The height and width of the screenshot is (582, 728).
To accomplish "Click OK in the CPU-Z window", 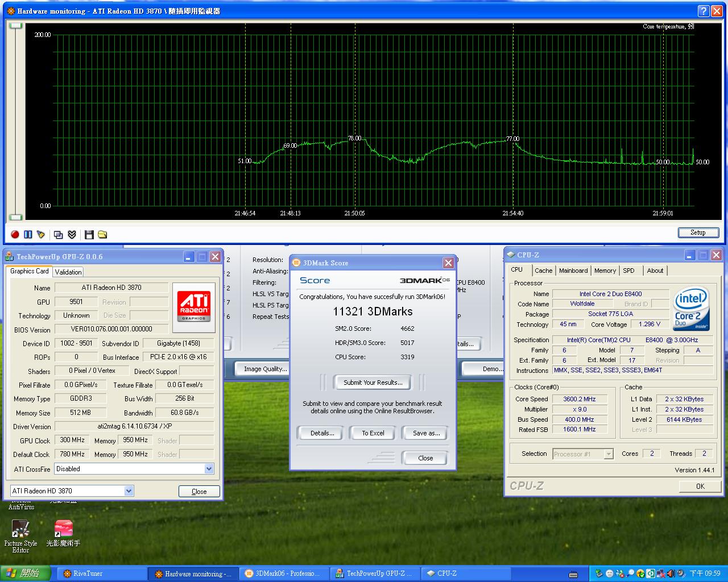I will click(x=700, y=486).
